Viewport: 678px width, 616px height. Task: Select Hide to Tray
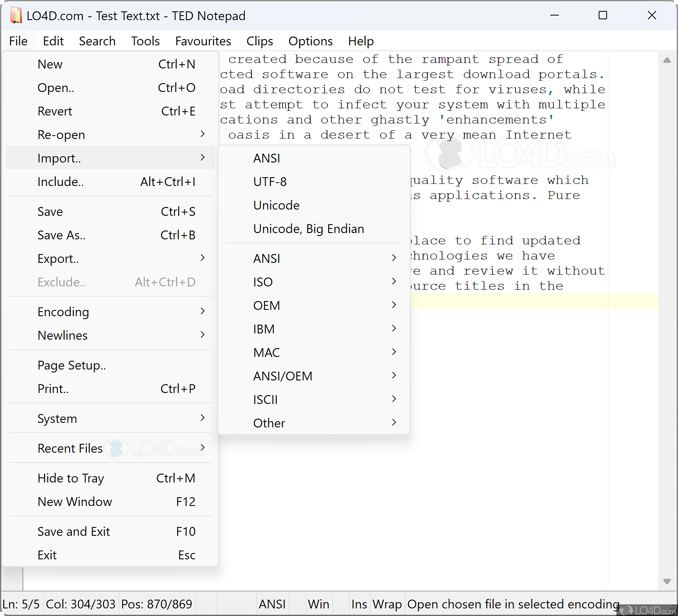(110, 478)
